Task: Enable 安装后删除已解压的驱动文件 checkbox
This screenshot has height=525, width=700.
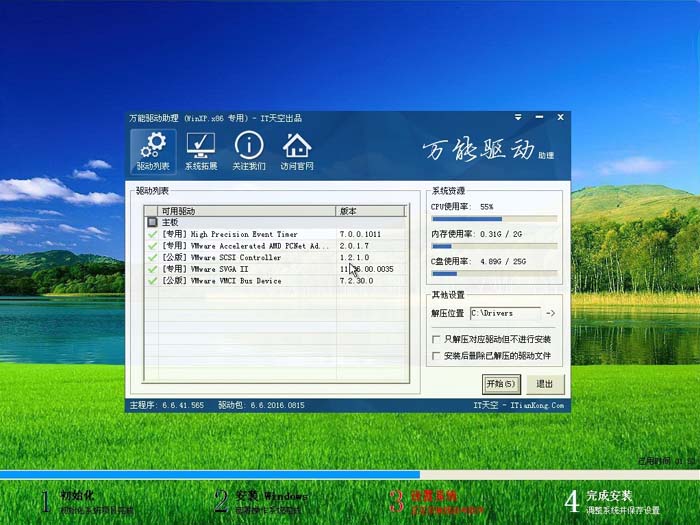Action: pos(435,355)
